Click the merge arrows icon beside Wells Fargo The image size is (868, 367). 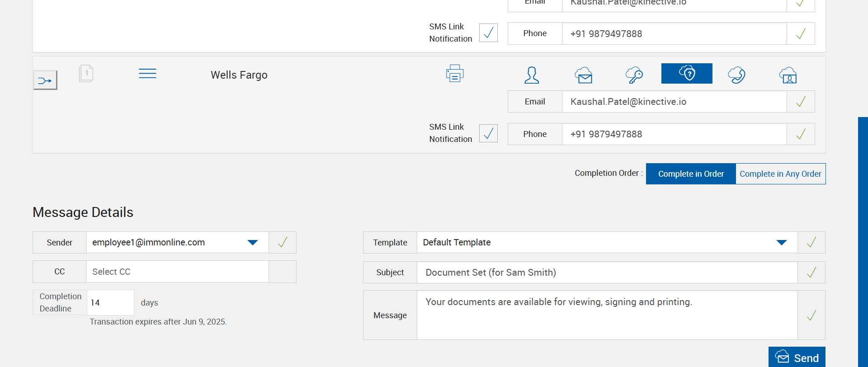(45, 80)
